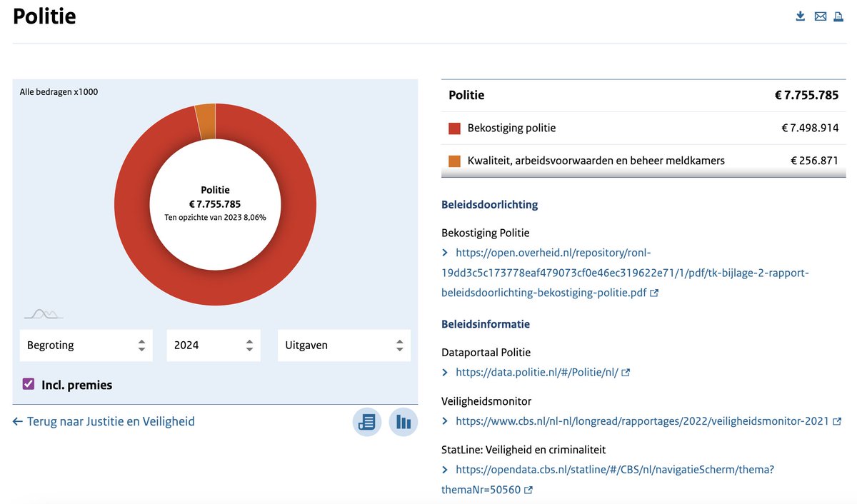This screenshot has width=857, height=504.
Task: Click the external link icon after veiligheidsmonitor-2021
Action: pyautogui.click(x=837, y=421)
